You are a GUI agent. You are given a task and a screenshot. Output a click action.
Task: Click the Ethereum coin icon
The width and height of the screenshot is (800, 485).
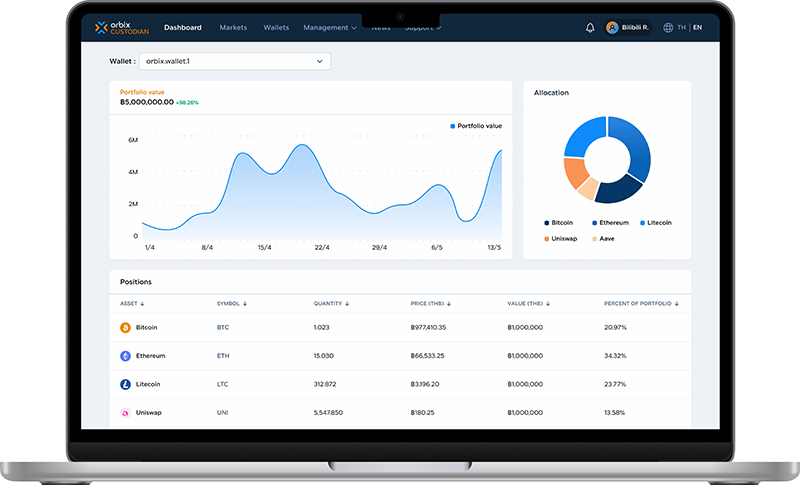point(125,355)
